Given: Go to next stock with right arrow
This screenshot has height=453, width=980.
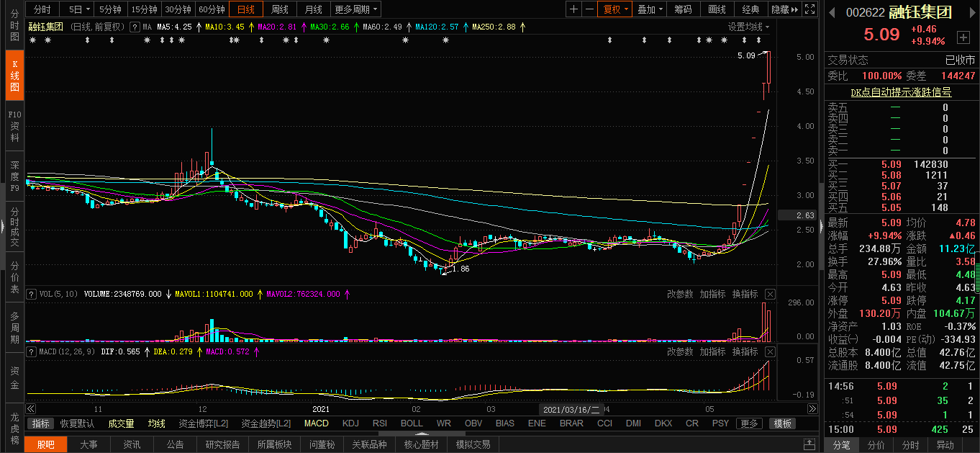Looking at the screenshot, I should (971, 13).
